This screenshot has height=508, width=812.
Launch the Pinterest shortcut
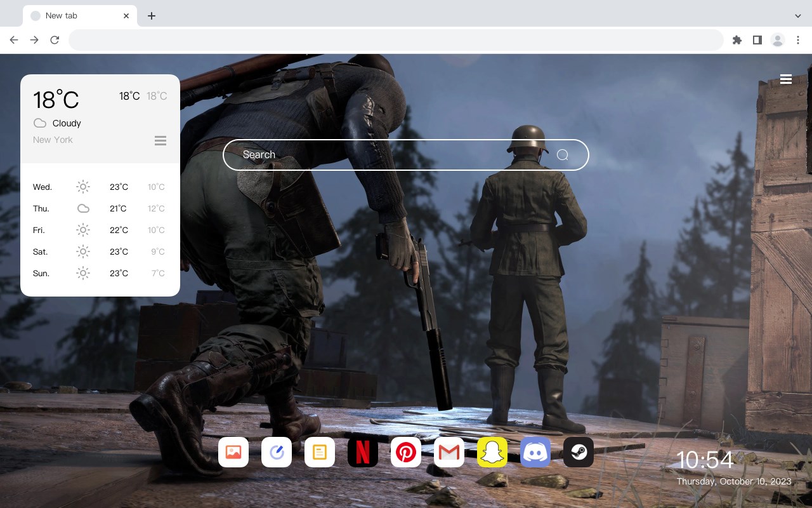tap(406, 452)
